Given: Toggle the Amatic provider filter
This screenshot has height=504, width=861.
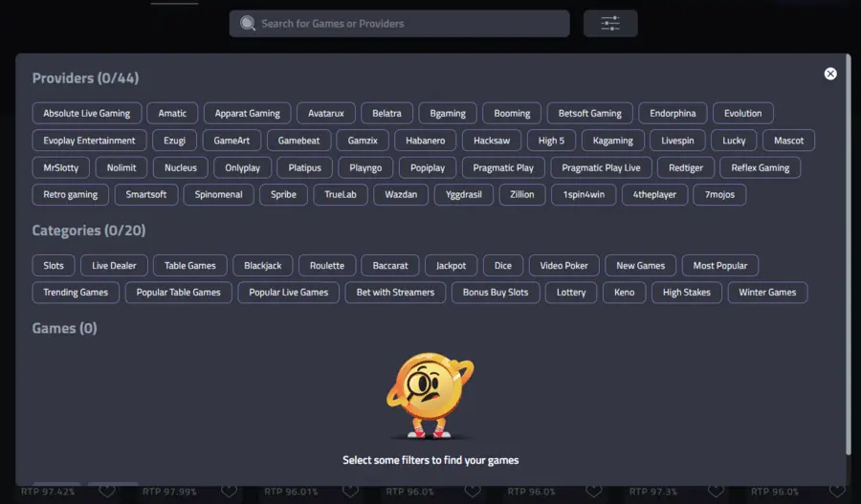Looking at the screenshot, I should coord(172,113).
